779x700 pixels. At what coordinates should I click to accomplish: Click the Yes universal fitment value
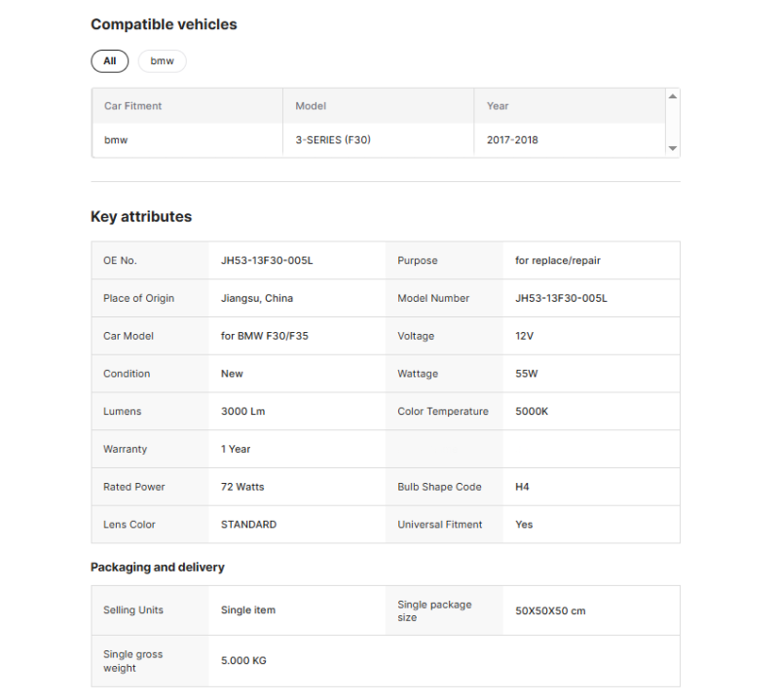[524, 525]
